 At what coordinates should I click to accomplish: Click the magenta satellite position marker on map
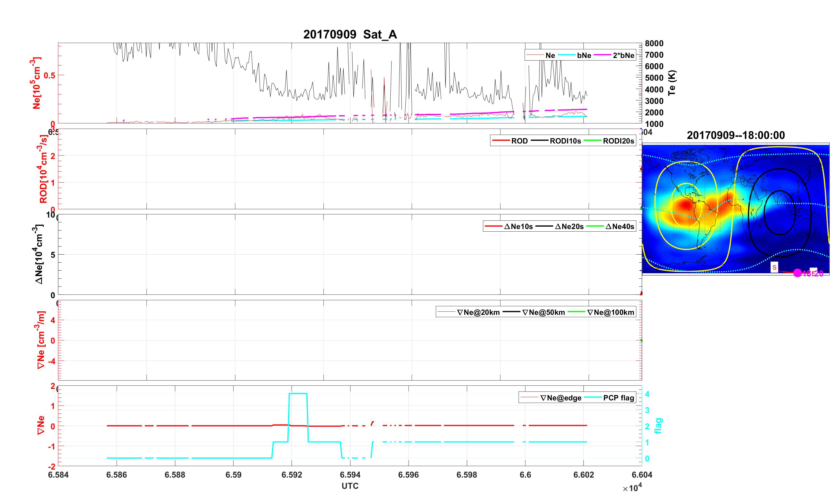coord(797,273)
